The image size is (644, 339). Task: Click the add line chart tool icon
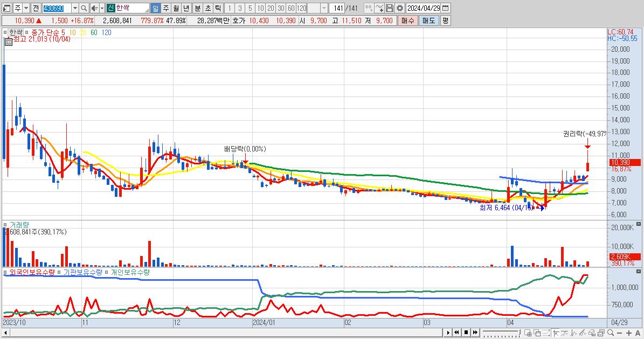click(379, 8)
